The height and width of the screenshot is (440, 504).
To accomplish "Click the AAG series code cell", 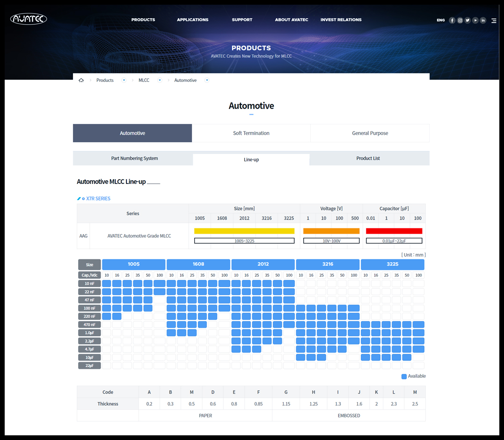I will [x=83, y=236].
